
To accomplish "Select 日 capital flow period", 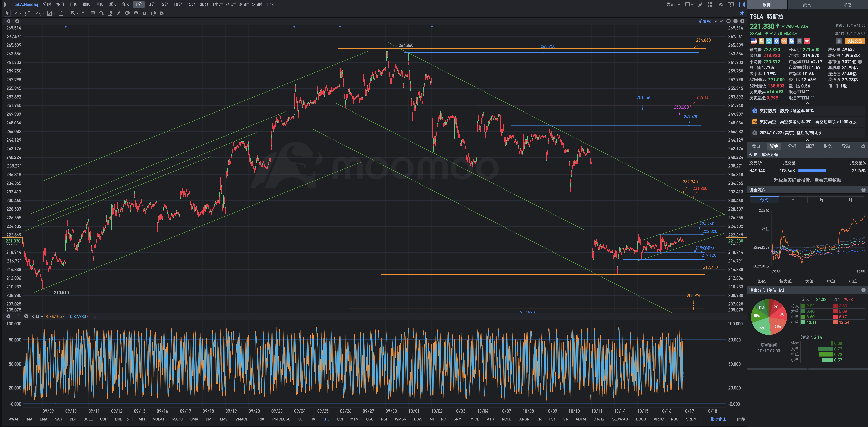I will [x=793, y=200].
